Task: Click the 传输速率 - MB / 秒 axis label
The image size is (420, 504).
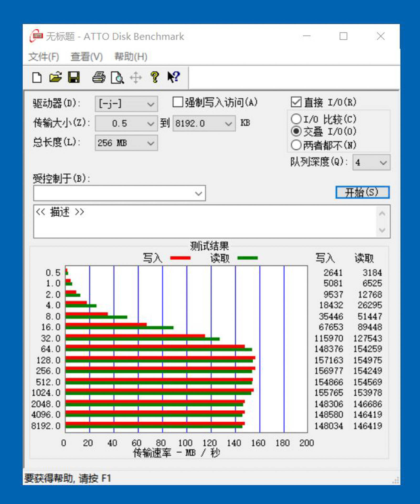Action: 177,453
